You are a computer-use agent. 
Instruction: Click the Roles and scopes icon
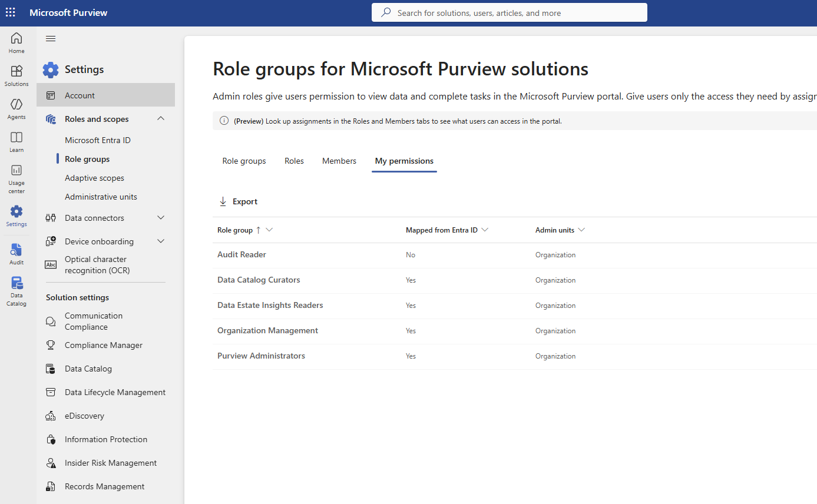tap(51, 119)
